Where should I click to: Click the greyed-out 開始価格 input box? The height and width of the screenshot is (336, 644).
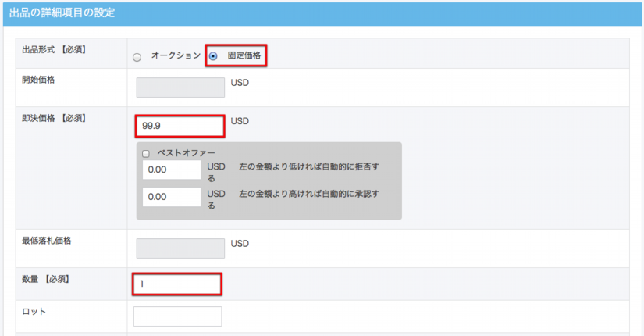click(180, 87)
